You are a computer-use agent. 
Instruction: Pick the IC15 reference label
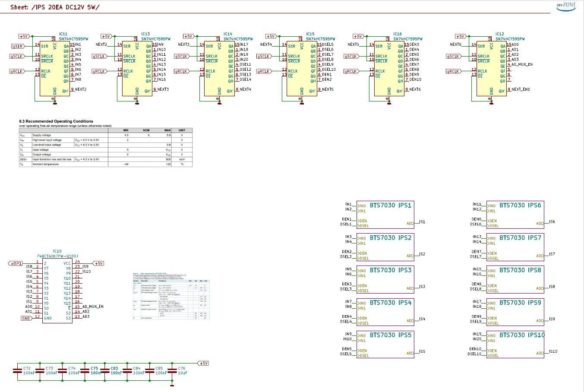(310, 34)
